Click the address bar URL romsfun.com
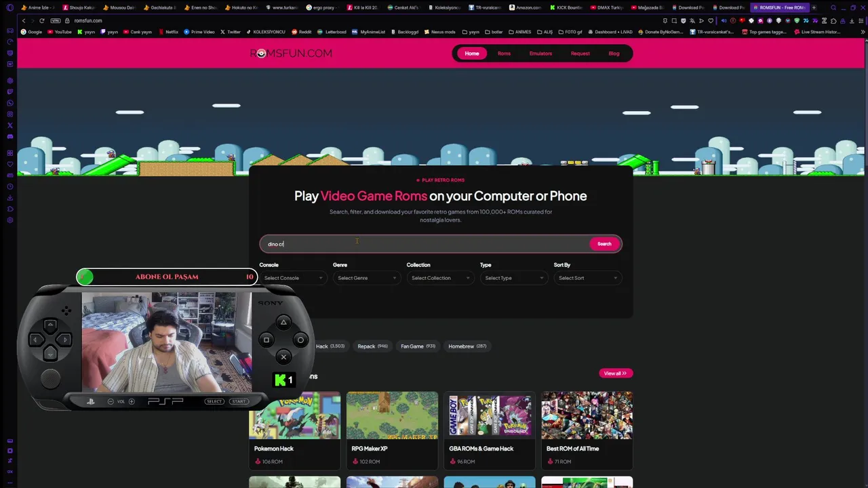The width and height of the screenshot is (868, 488). pos(88,21)
